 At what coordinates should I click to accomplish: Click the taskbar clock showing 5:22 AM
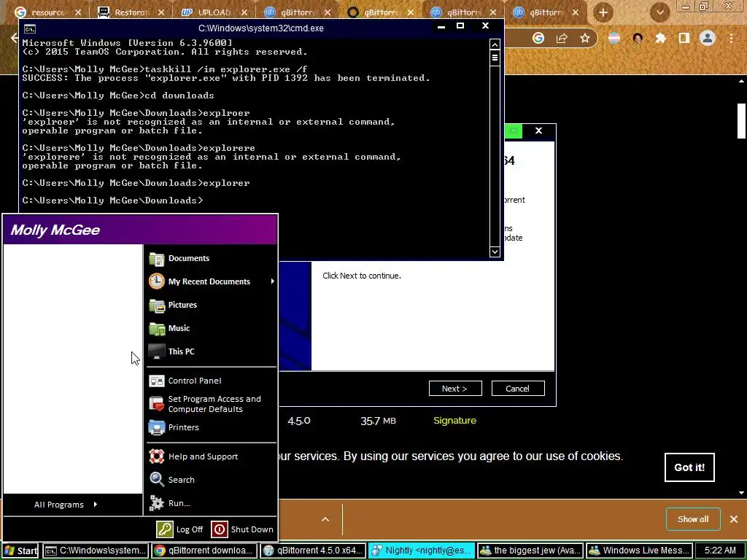(x=720, y=551)
